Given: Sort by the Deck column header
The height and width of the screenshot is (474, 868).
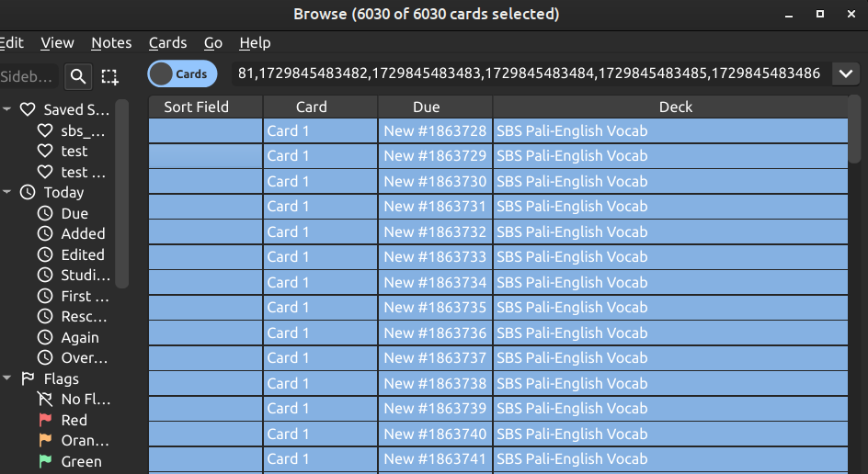Looking at the screenshot, I should tap(675, 107).
